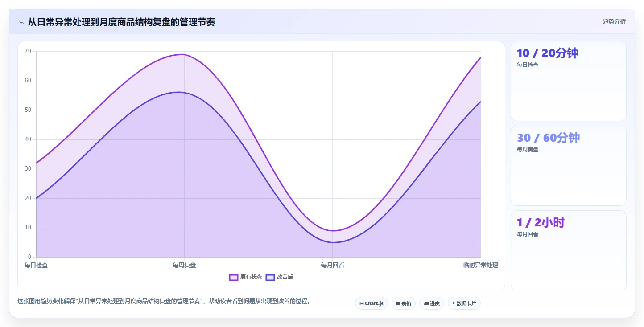Click the 原有状态 legend label

[x=251, y=277]
